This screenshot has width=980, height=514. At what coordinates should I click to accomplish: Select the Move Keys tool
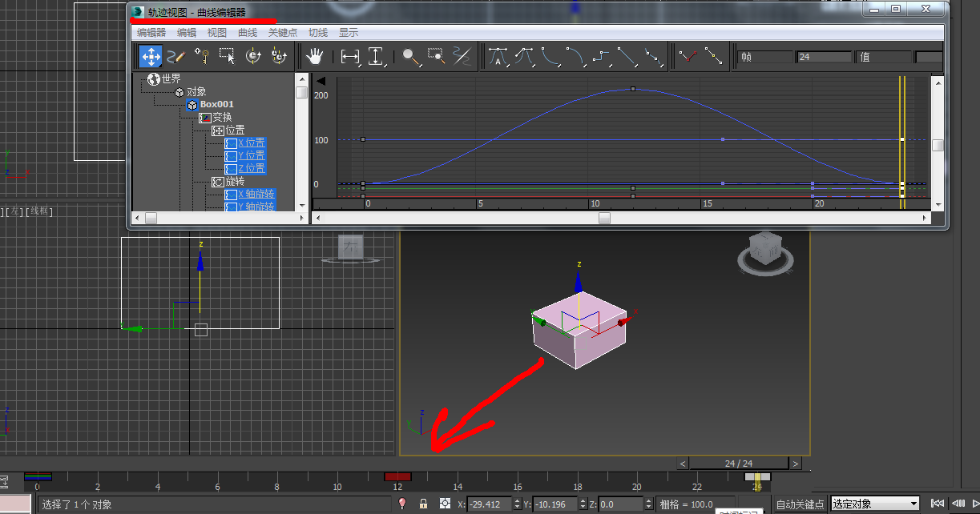(x=150, y=56)
